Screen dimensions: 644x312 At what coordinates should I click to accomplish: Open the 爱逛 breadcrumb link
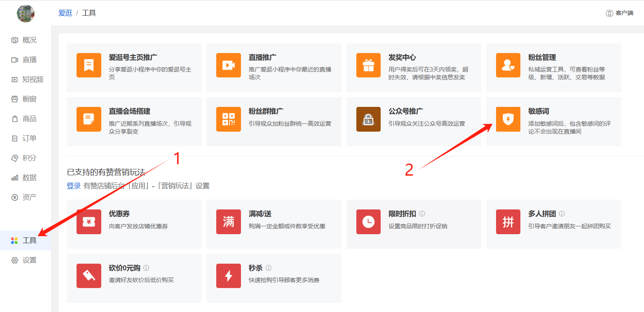(65, 13)
